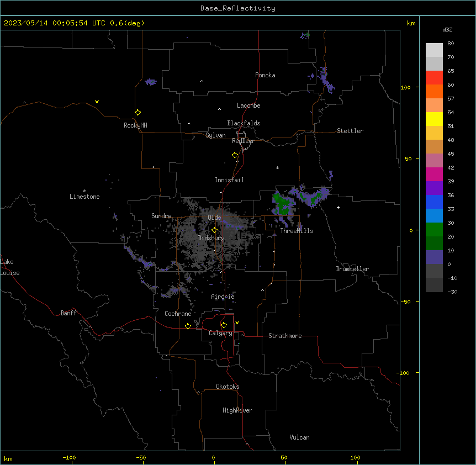
Task: Click the light blue 33–30 dBZ swatch
Action: 434,216
